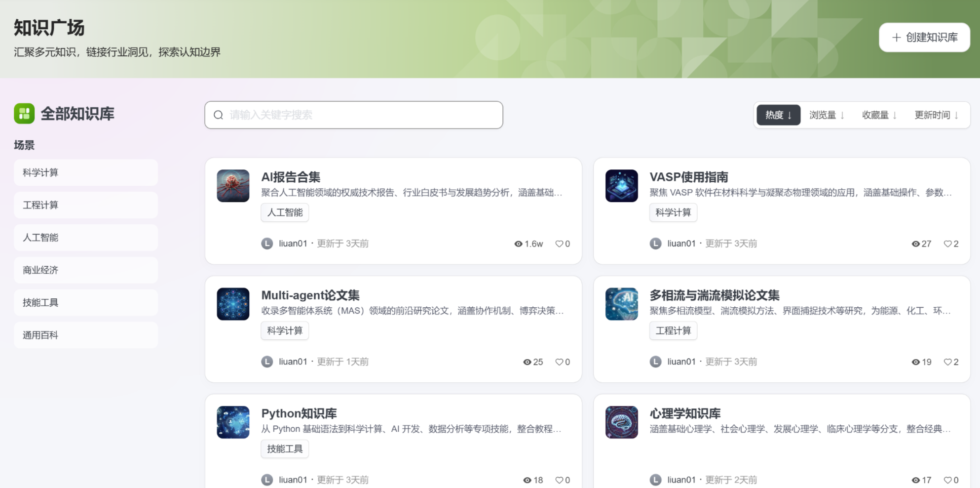Screen dimensions: 980x488
Task: Sort list by 收藏量
Action: tap(879, 115)
